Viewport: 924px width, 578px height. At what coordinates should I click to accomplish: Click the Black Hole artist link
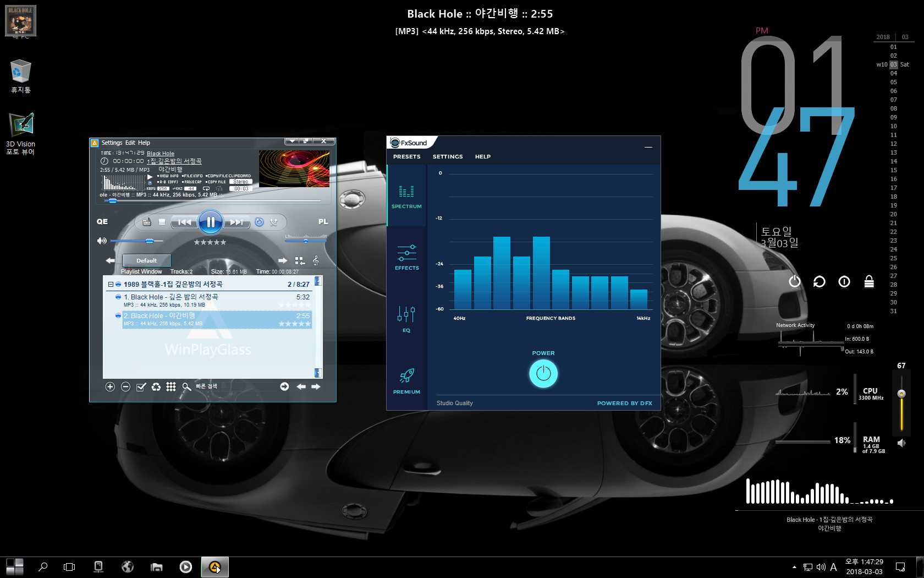pos(161,154)
